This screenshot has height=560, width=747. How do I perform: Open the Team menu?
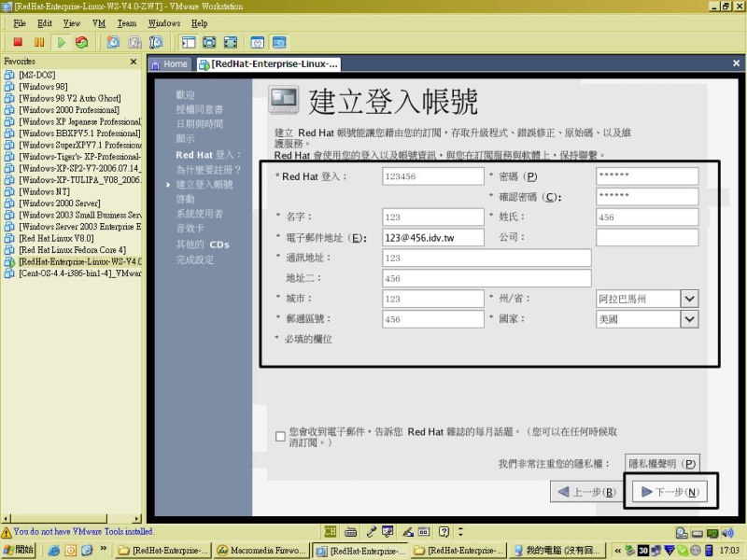(x=127, y=23)
